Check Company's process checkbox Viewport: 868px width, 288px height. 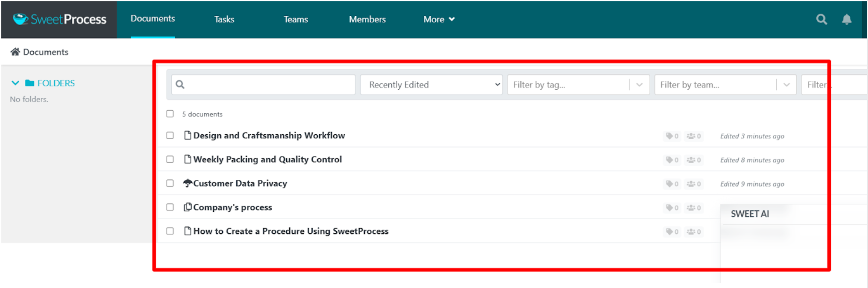170,207
